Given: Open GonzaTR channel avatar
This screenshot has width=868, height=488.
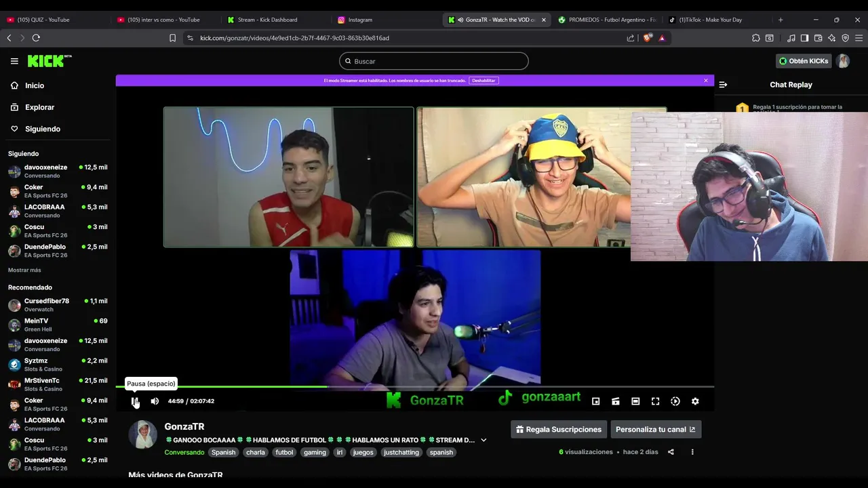Looking at the screenshot, I should coord(143,434).
